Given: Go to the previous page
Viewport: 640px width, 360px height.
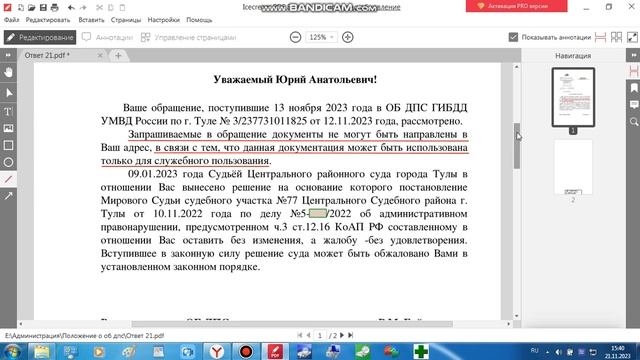Looking at the screenshot, I should click(309, 336).
